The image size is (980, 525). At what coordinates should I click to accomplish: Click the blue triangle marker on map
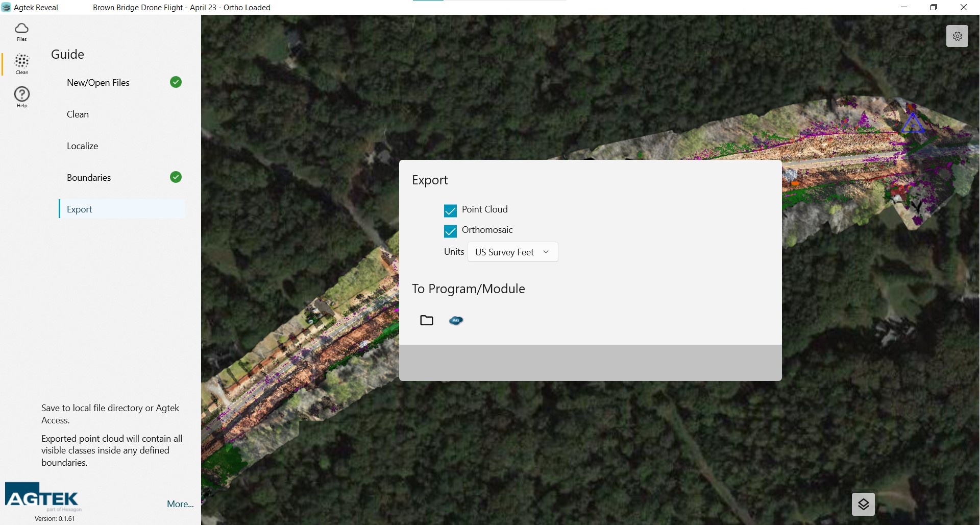(912, 124)
